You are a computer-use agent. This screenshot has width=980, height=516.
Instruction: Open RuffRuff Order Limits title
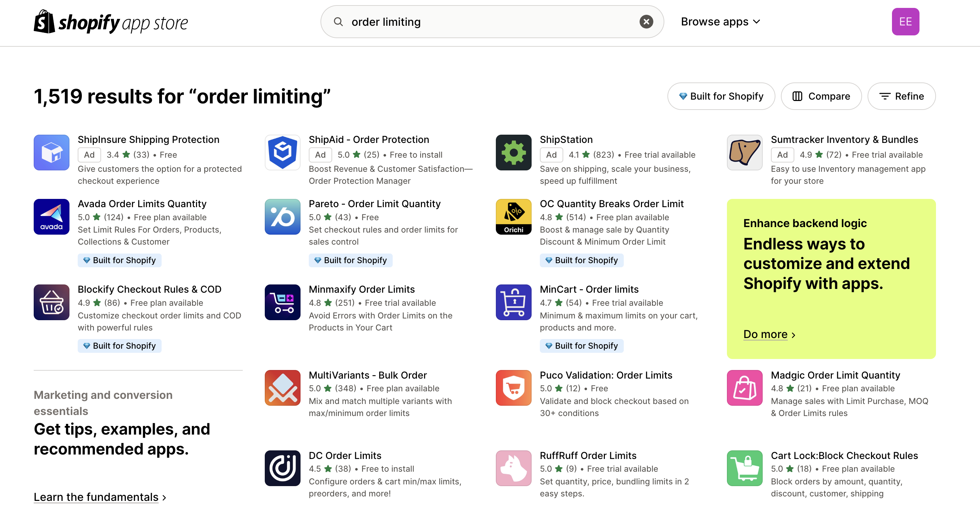588,455
